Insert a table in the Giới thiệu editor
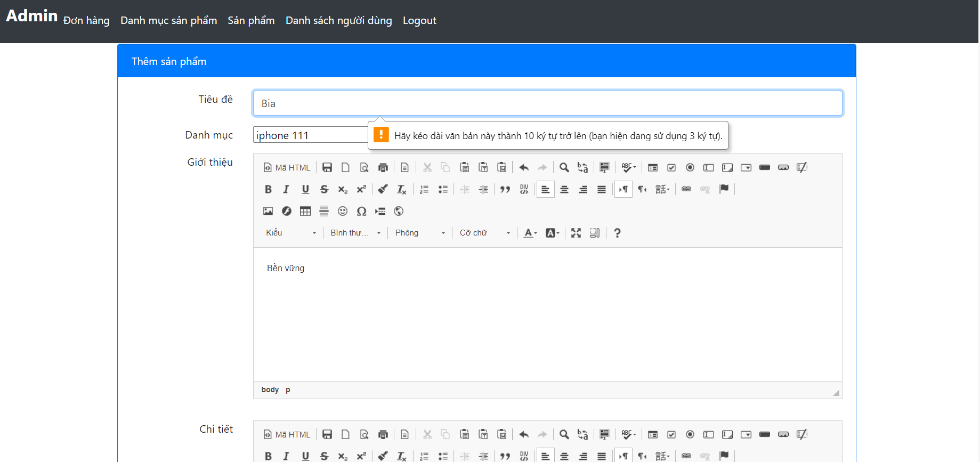The width and height of the screenshot is (980, 462). [x=305, y=212]
